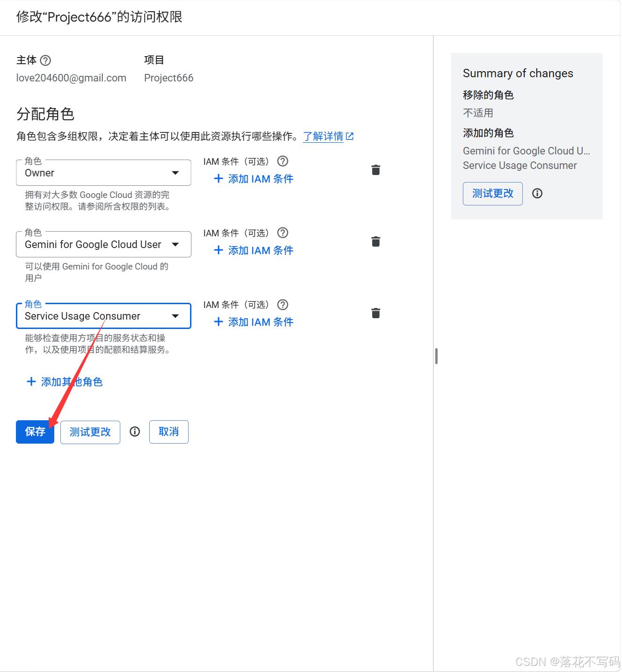The width and height of the screenshot is (622, 672).
Task: Delete the Gemini for Google Cloud User role
Action: click(x=376, y=241)
